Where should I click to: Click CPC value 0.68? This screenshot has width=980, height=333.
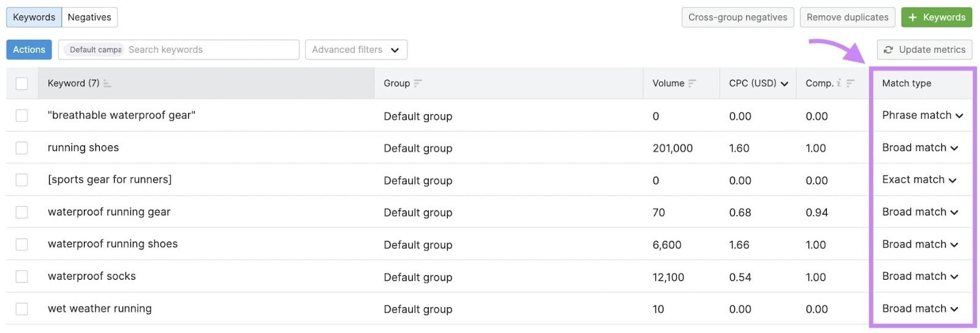(x=740, y=213)
